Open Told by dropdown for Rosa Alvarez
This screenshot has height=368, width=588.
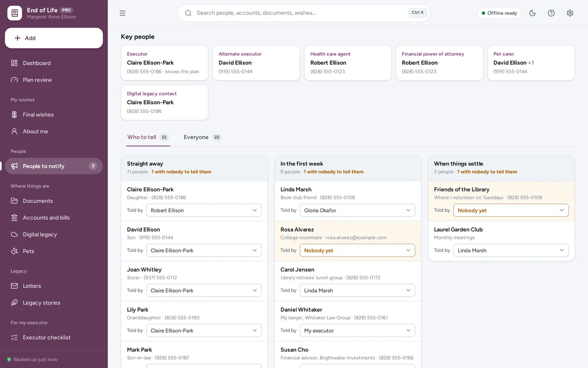[x=357, y=250]
